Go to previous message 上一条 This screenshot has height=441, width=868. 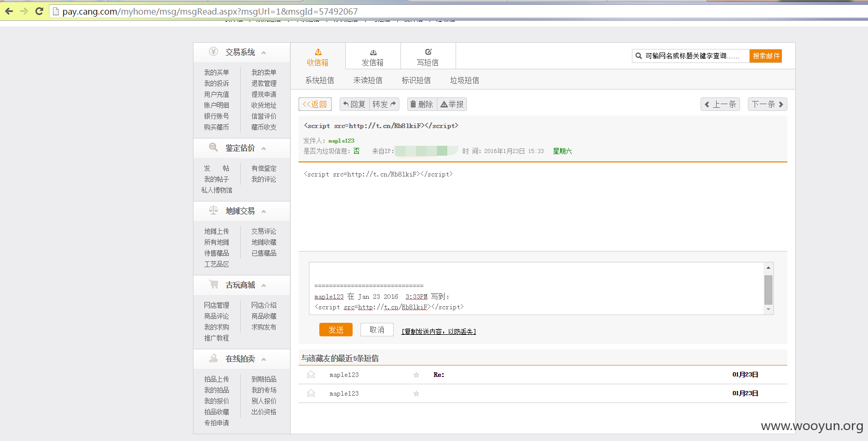(x=720, y=104)
